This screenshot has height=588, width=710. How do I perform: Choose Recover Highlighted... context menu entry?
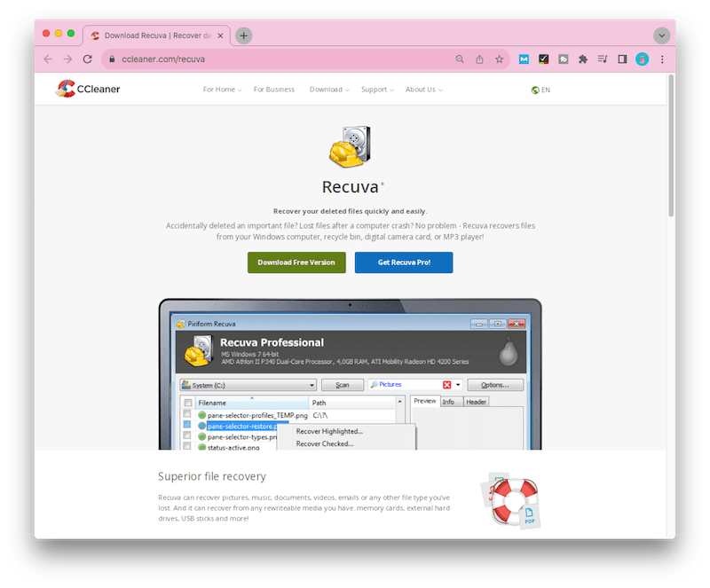pos(329,431)
